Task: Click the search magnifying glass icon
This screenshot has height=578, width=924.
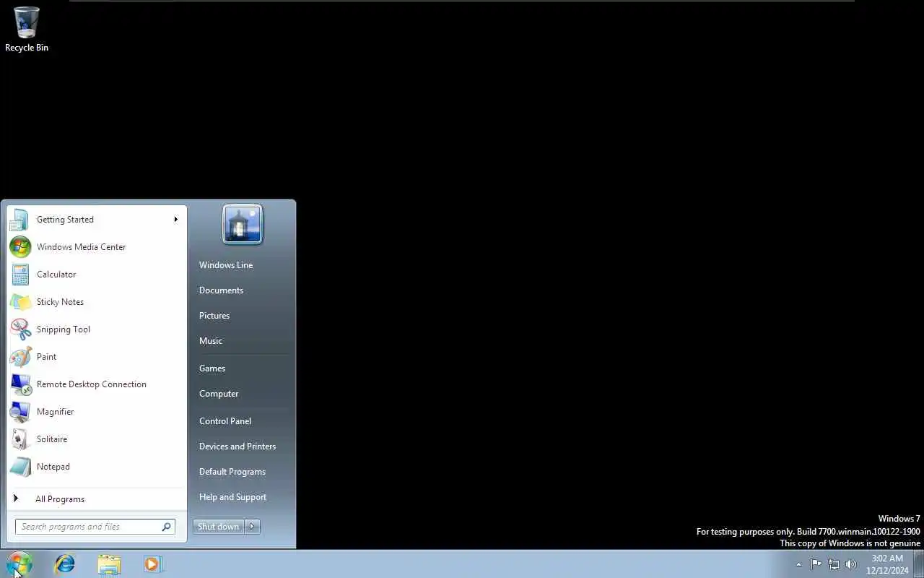Action: pos(166,527)
